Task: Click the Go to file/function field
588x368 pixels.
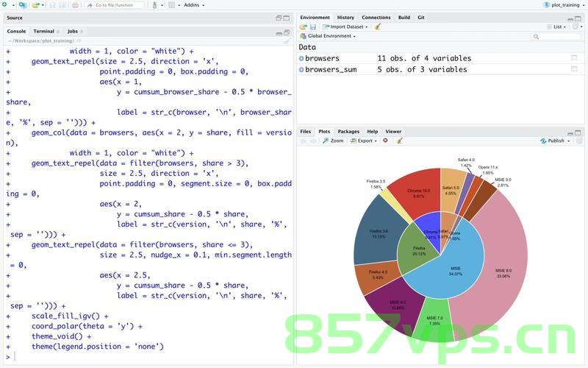Action: 114,5
